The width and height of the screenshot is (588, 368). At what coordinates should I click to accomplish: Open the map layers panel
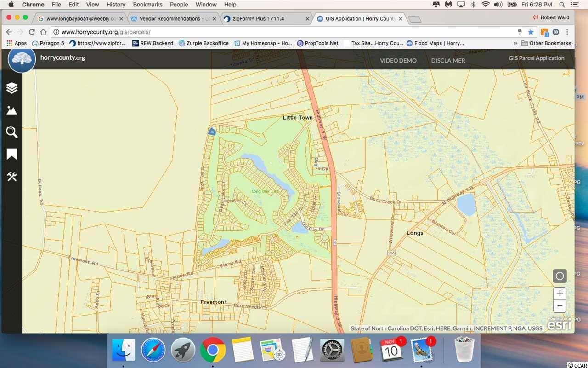point(12,88)
